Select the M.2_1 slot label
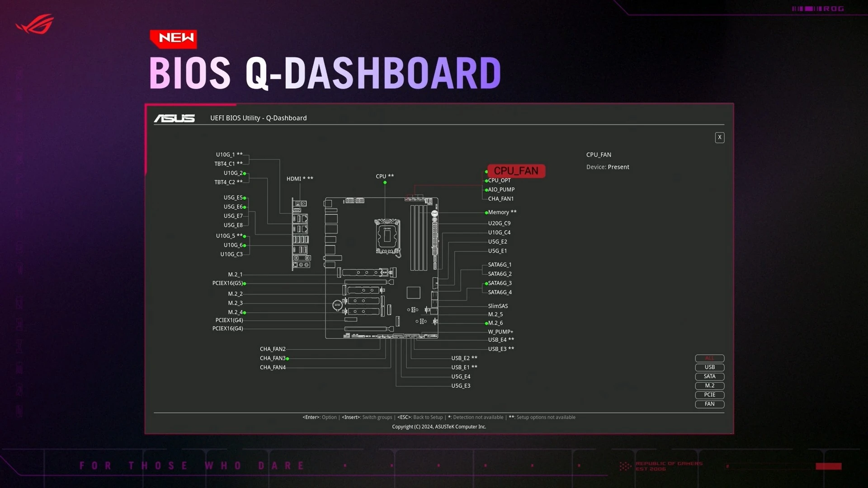Image resolution: width=868 pixels, height=488 pixels. pos(235,274)
